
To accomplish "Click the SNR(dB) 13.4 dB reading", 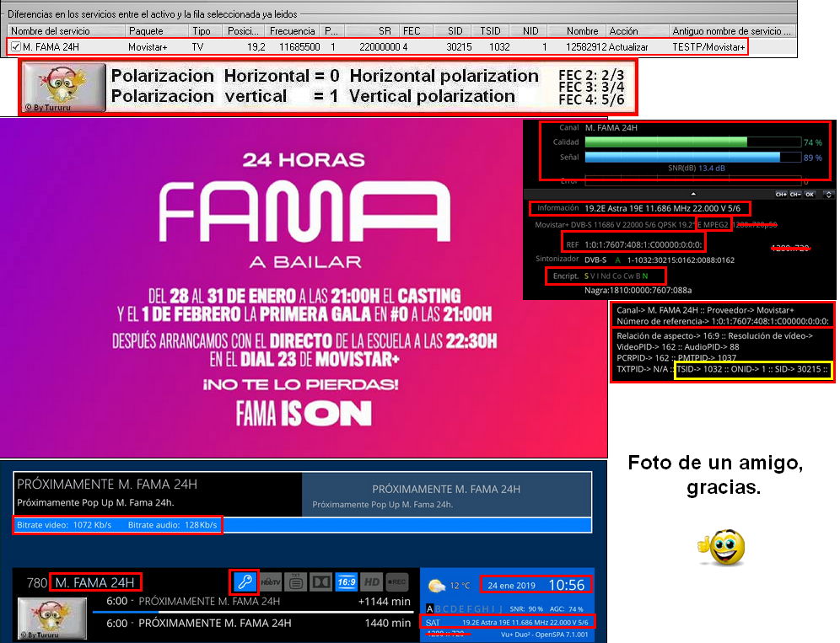I will click(697, 168).
